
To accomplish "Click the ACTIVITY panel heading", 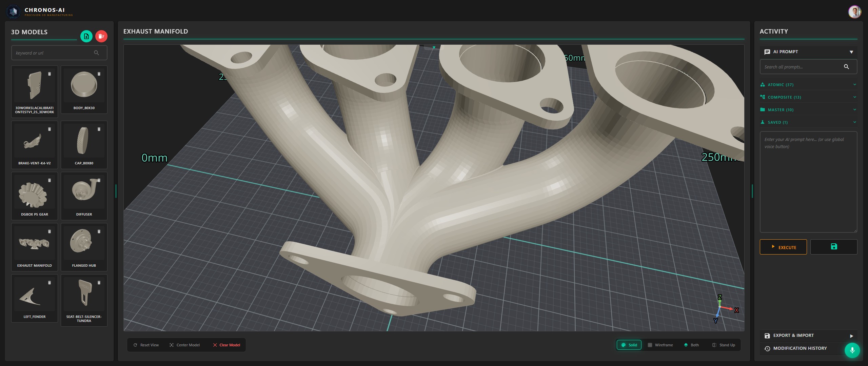I will pos(774,32).
